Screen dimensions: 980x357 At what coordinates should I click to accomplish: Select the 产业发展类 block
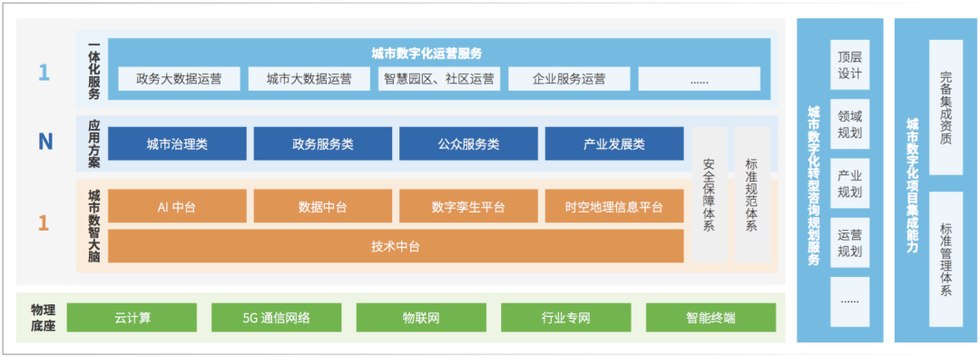click(614, 144)
